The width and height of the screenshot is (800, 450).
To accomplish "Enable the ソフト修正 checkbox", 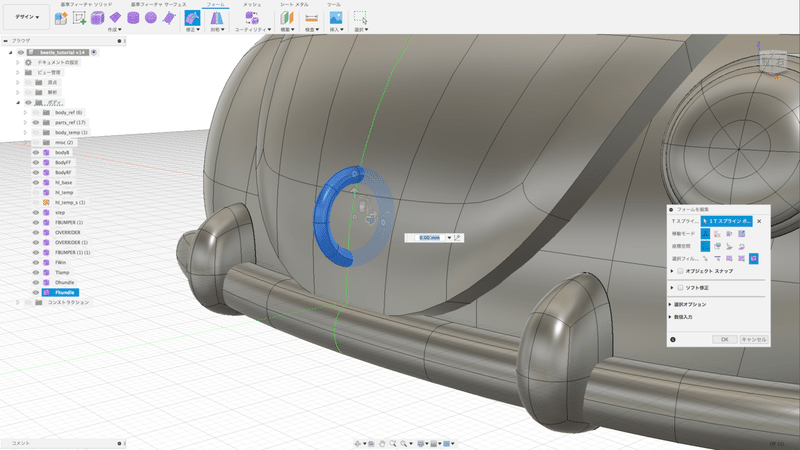I will (681, 288).
